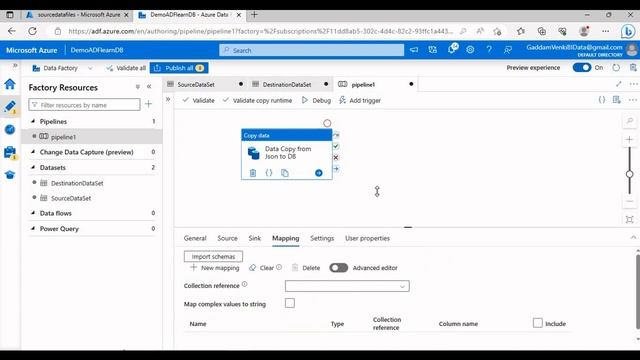Switch to the Sink tab
Viewport: 640px width, 360px height.
click(255, 238)
